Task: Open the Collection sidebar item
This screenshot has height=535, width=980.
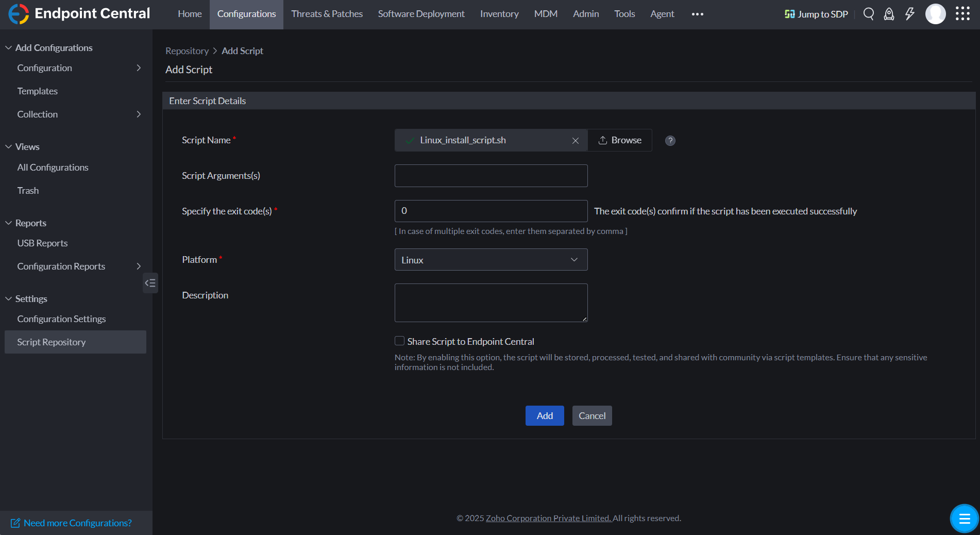Action: (x=75, y=114)
